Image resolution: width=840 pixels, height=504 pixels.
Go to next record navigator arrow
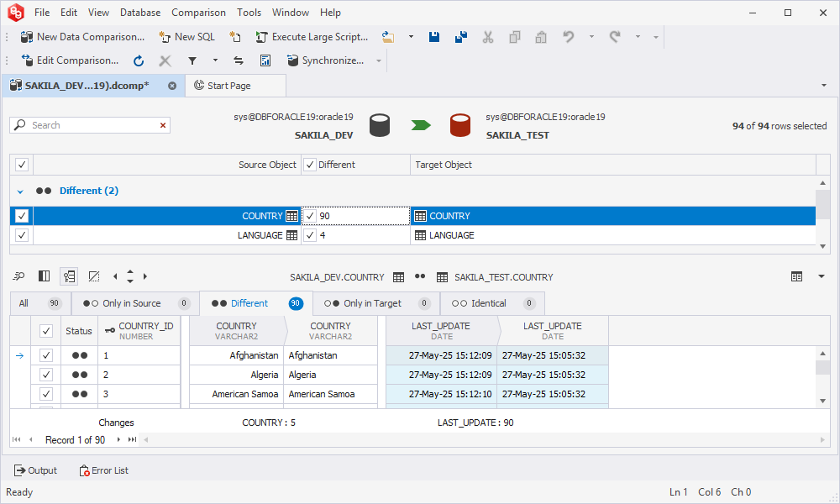(x=118, y=439)
